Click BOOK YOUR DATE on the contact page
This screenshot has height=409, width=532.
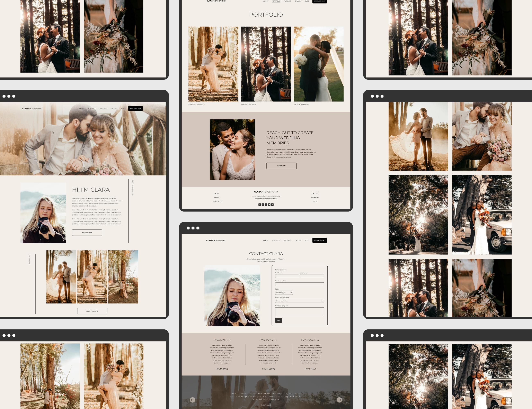[320, 240]
